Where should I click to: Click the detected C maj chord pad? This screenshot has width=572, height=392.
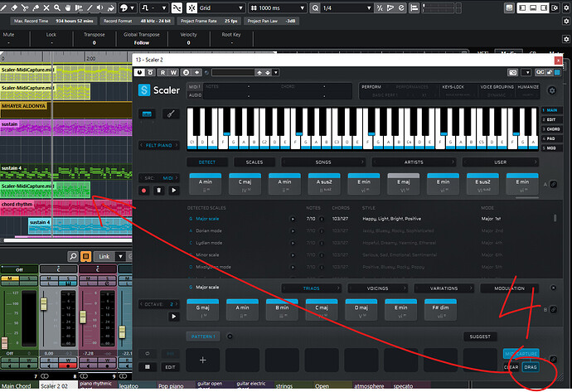pos(245,184)
